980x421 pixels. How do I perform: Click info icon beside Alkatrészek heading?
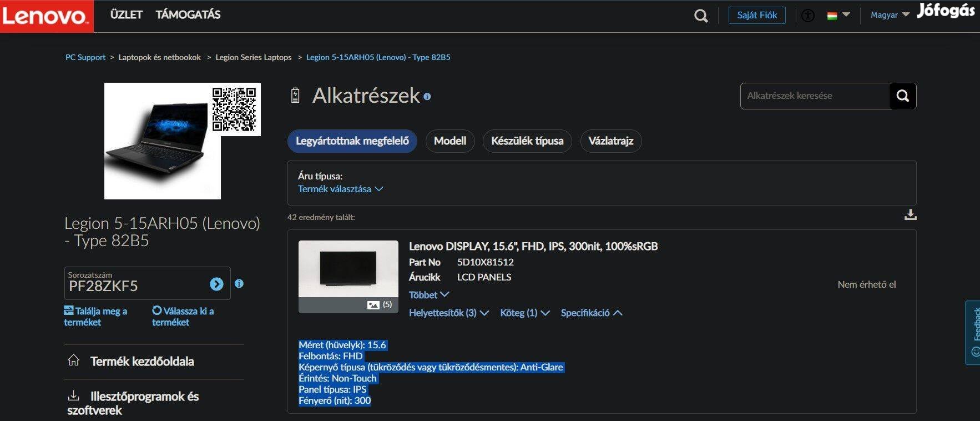pos(427,96)
